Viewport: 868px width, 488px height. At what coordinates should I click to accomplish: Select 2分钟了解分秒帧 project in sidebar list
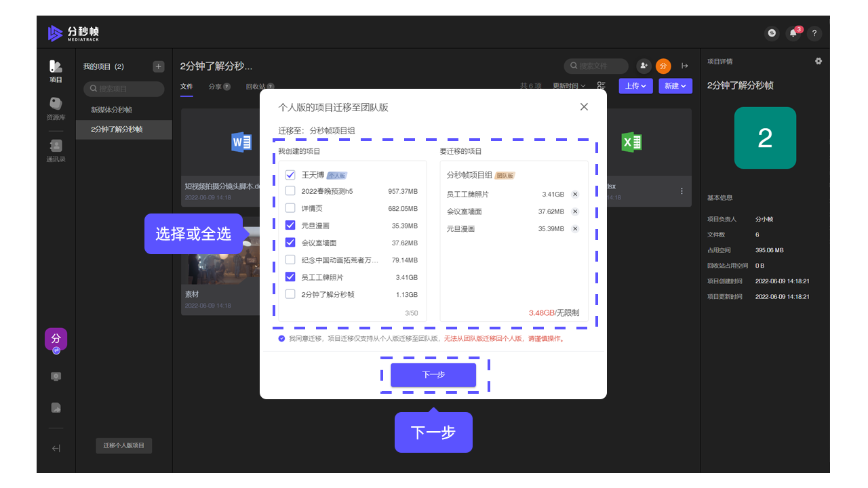(x=124, y=129)
